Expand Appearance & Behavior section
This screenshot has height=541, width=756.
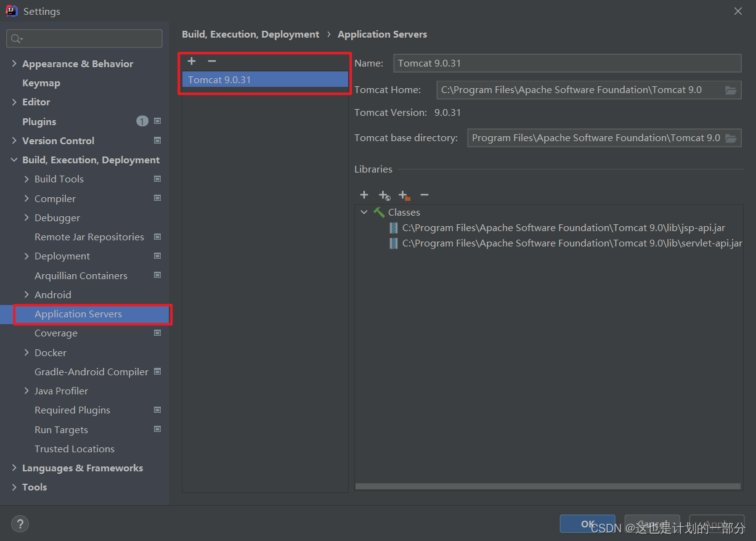(x=14, y=63)
